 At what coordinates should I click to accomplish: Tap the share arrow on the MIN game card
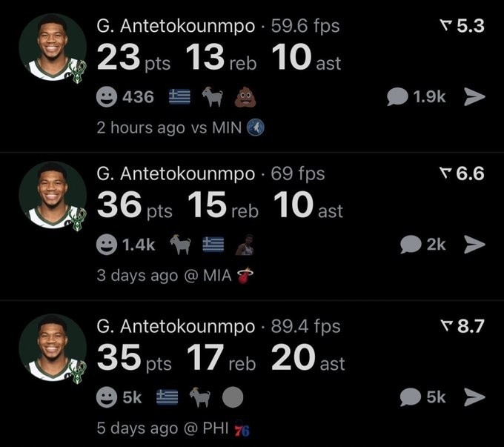(x=474, y=97)
